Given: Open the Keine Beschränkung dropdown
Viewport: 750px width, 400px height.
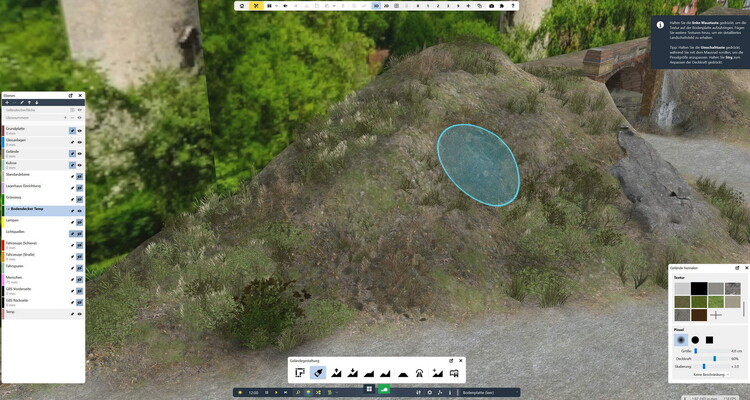Looking at the screenshot, I should tap(711, 375).
